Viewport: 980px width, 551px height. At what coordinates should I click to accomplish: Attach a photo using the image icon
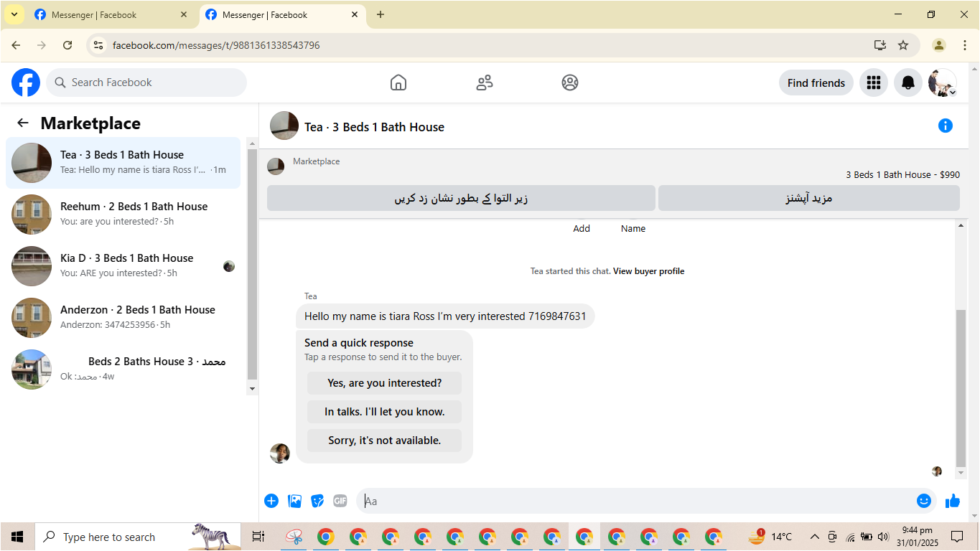[x=294, y=501]
